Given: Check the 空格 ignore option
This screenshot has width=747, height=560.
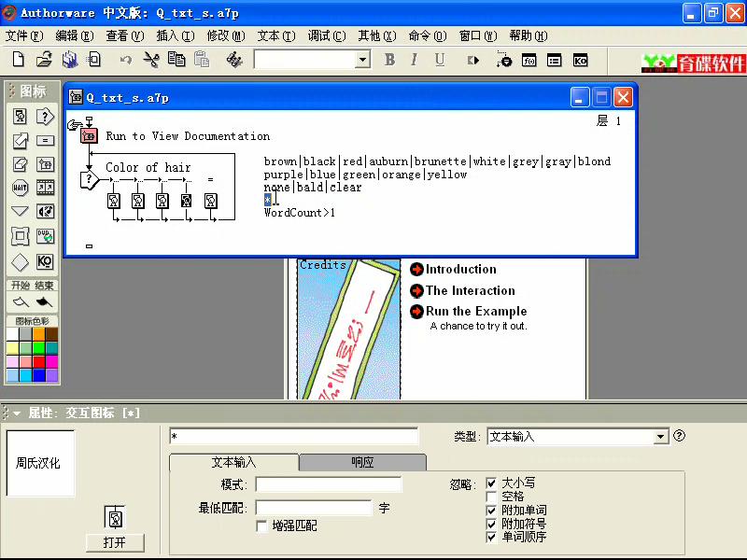Looking at the screenshot, I should tap(491, 497).
